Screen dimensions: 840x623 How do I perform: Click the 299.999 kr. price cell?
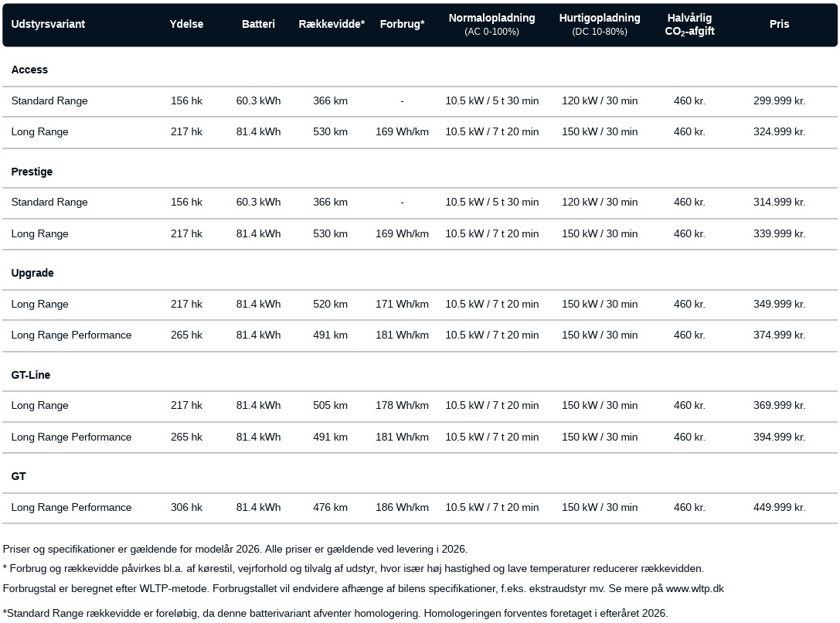tap(779, 100)
